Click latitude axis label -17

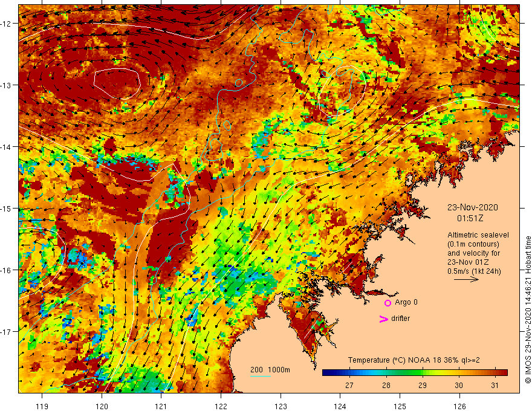(x=6, y=332)
